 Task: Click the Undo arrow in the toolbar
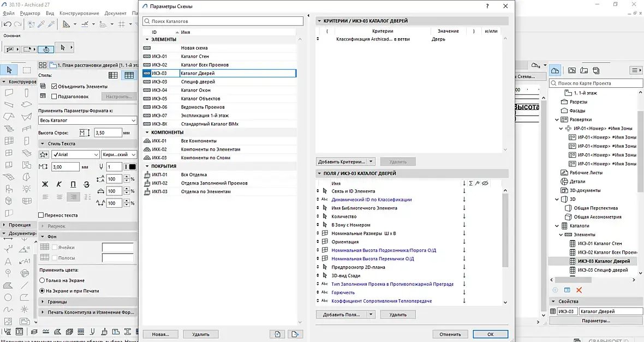[x=7, y=24]
